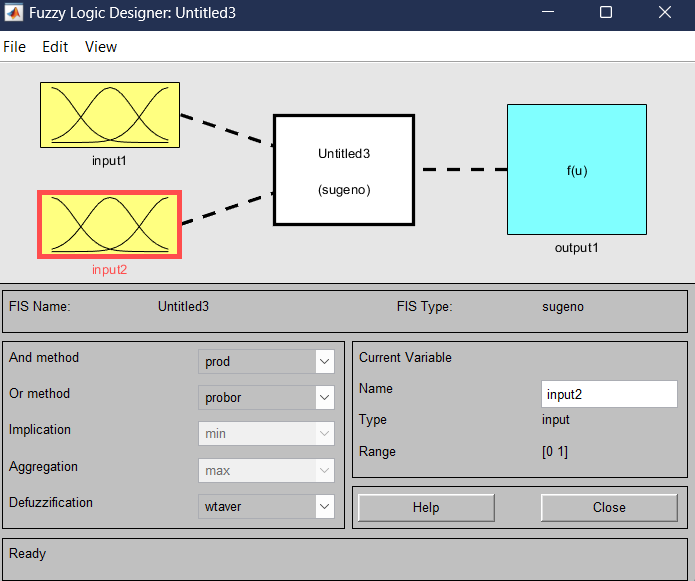Select the Untitled3 sugeno rule block
The width and height of the screenshot is (695, 581).
pos(344,170)
